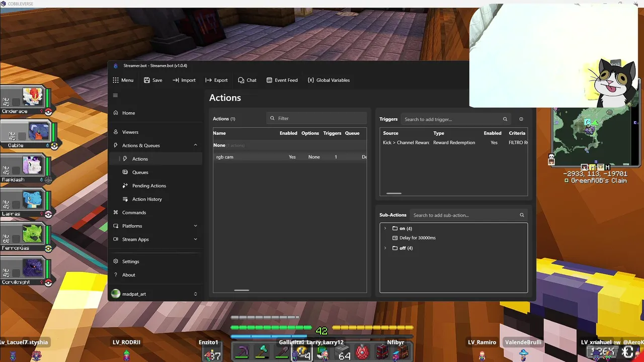Open Action History page

click(156, 199)
